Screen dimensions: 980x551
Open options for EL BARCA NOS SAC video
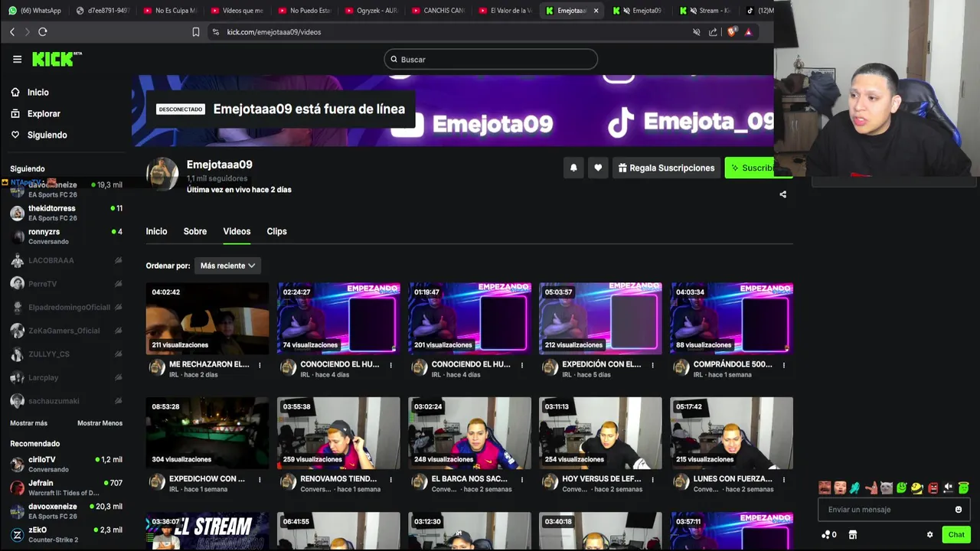[x=522, y=480]
